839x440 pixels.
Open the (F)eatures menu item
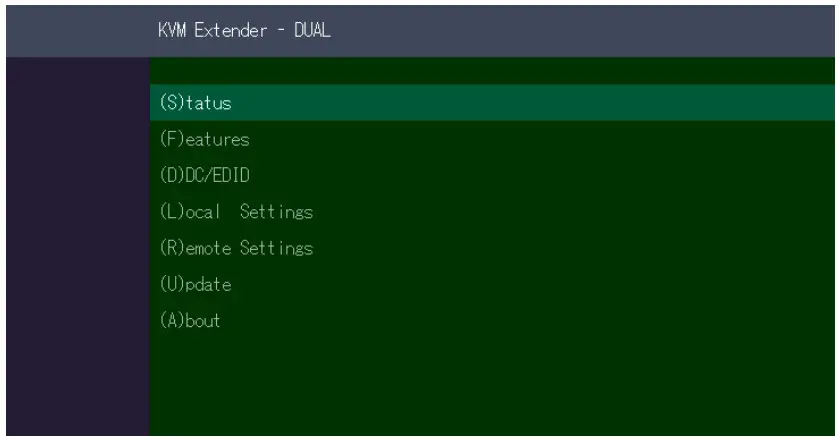204,139
